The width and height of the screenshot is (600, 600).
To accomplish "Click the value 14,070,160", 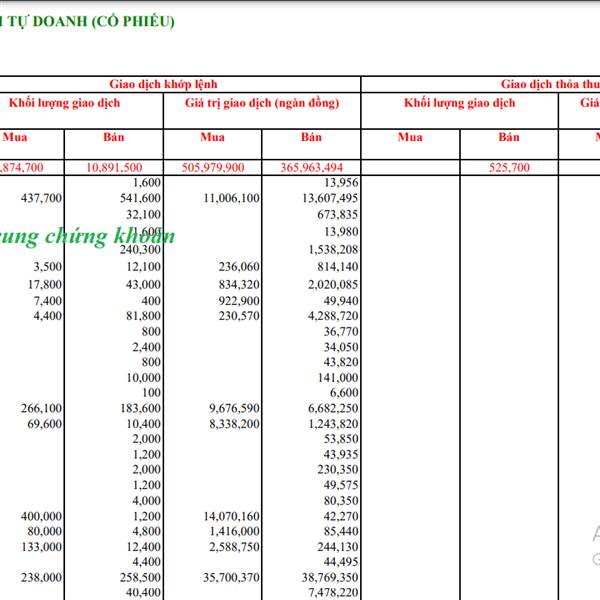I will click(x=232, y=517).
